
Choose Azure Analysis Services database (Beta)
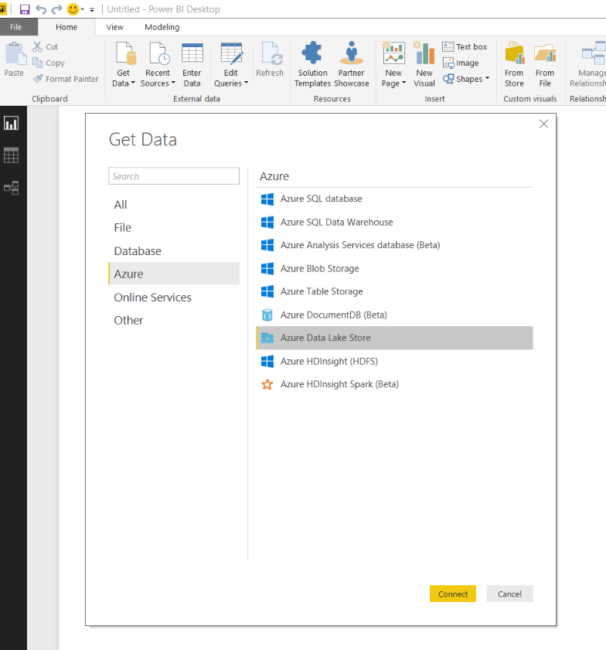(x=395, y=245)
